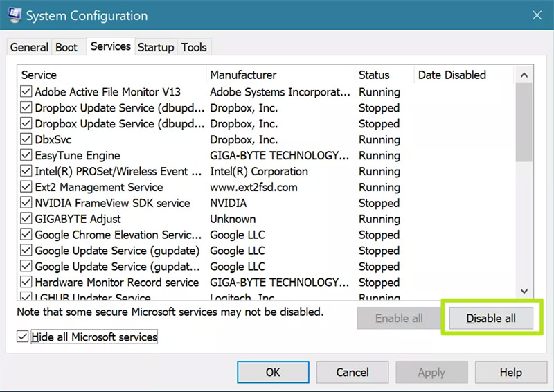Open the Tools tab

tap(194, 47)
